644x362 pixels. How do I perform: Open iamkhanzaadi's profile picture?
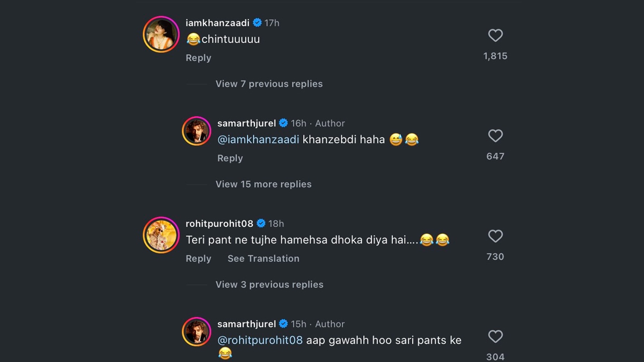pos(160,34)
